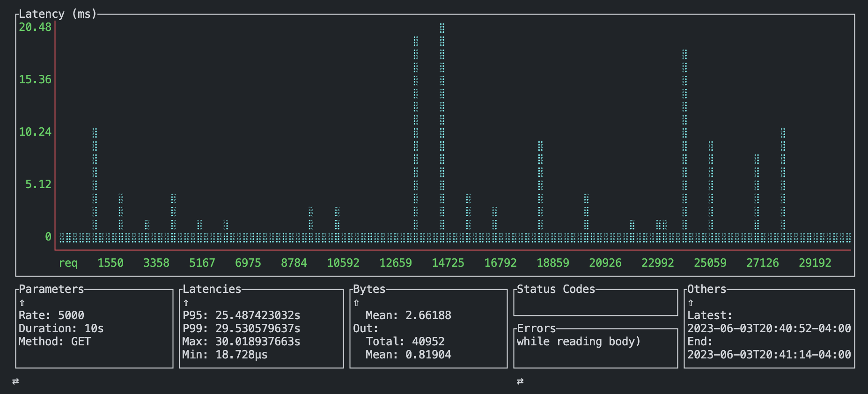
Task: Click the 5.12 y-axis label
Action: [38, 184]
